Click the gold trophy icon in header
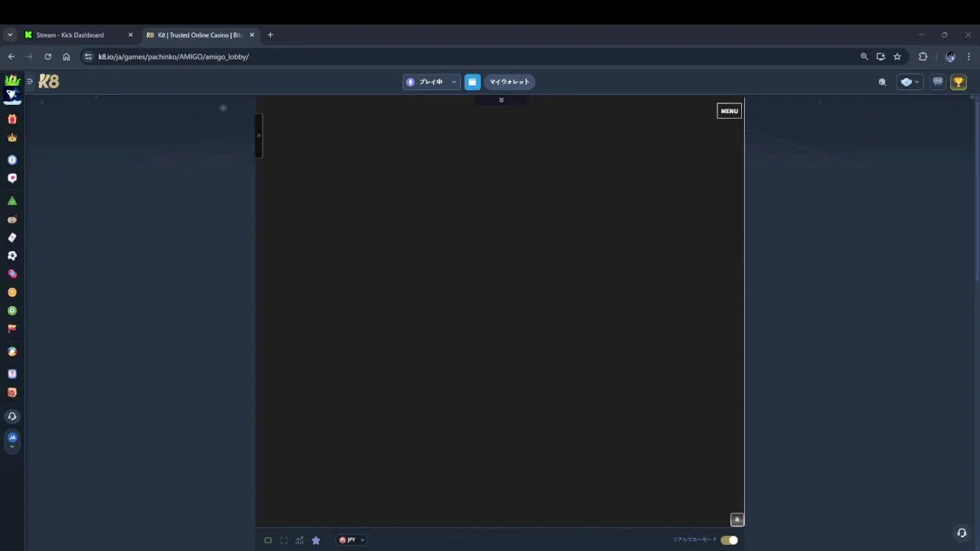Viewport: 980px width, 551px height. (x=959, y=82)
